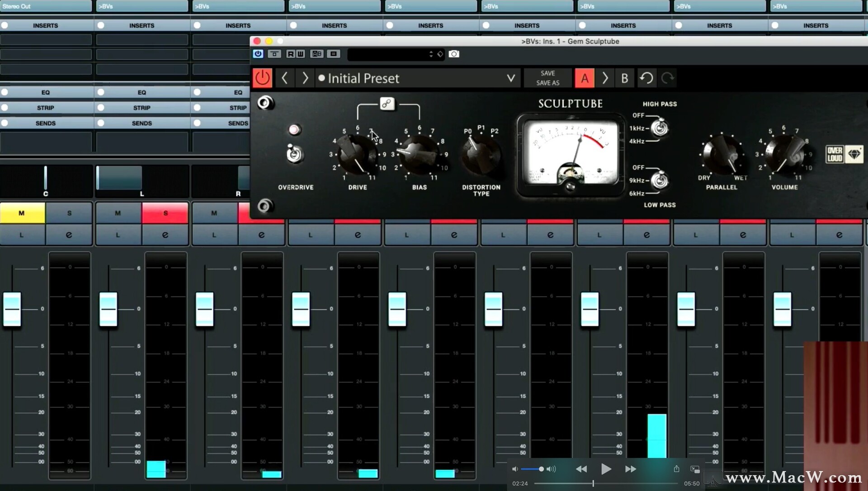Image resolution: width=868 pixels, height=491 pixels.
Task: Open SENDS section of second channel
Action: 142,123
